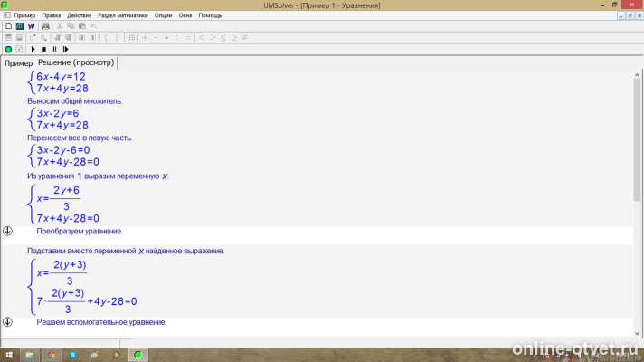Insert greater-than sign
Viewport: 644px width, 362px height.
[213, 37]
